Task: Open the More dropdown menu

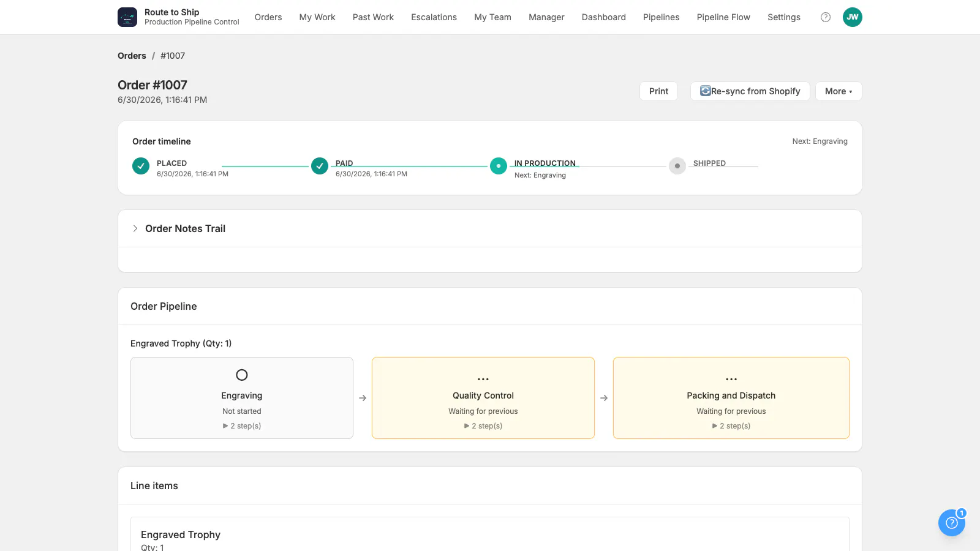Action: [x=839, y=91]
